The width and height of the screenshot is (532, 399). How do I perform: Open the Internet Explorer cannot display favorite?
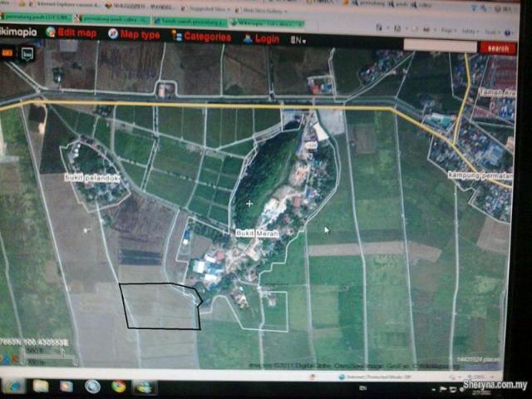(65, 4)
